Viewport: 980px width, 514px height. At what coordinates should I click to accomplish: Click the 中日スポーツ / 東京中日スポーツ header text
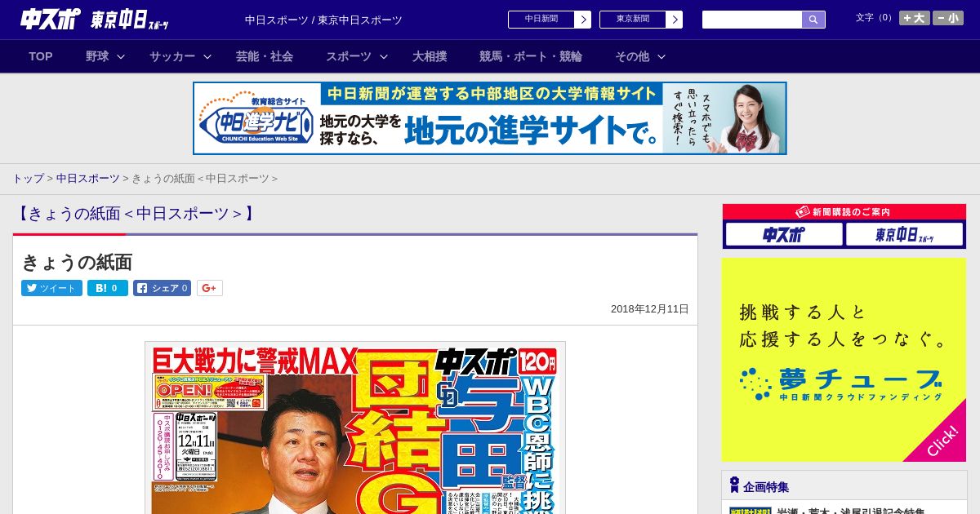[323, 20]
